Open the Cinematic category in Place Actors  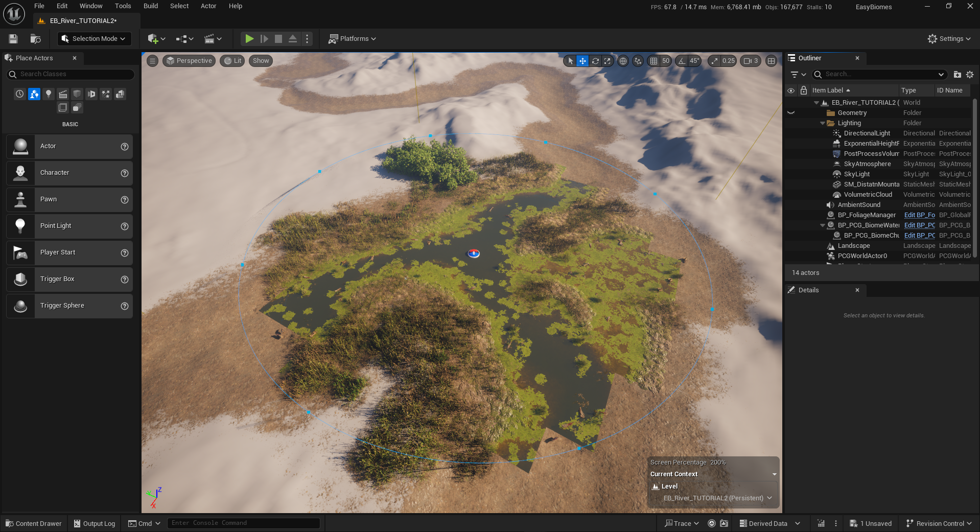tap(63, 94)
